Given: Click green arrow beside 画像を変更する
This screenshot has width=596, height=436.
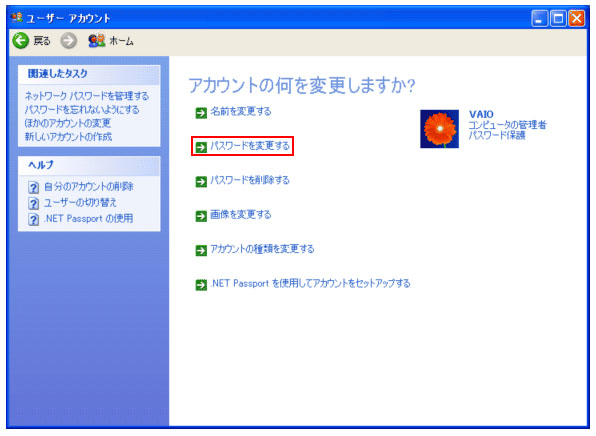Looking at the screenshot, I should coord(201,216).
